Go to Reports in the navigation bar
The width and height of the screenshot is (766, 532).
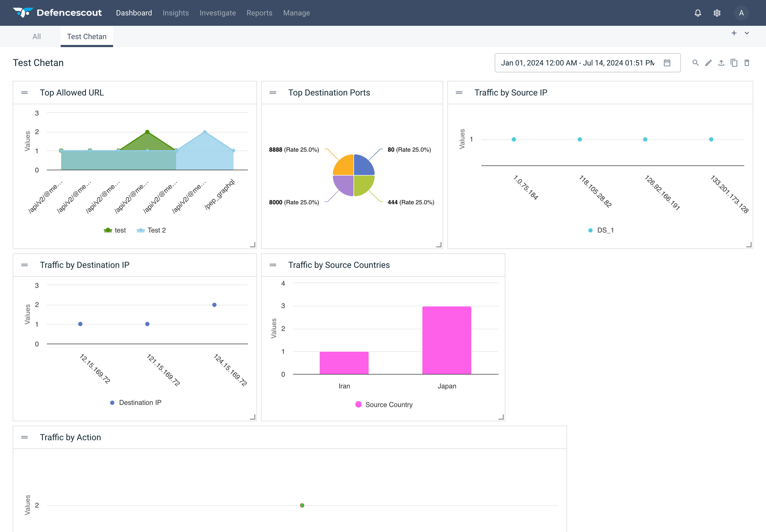click(259, 13)
